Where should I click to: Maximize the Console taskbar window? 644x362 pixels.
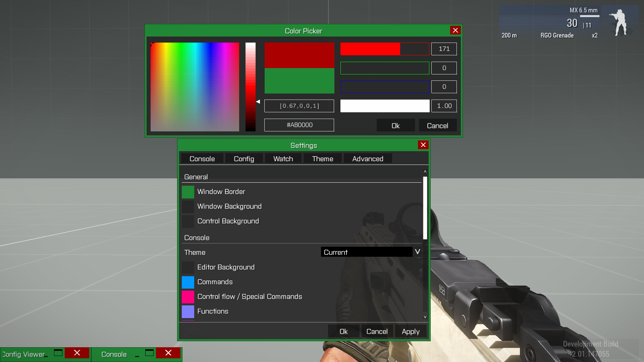tap(150, 353)
